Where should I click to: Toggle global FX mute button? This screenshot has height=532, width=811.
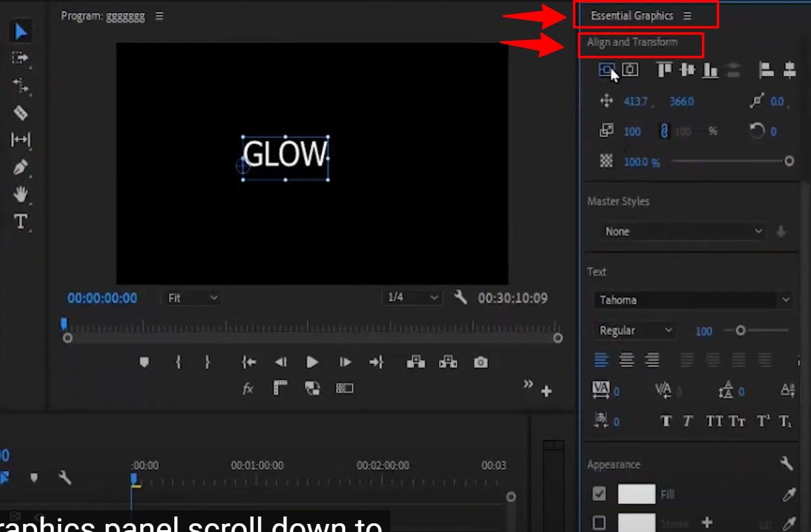(248, 389)
